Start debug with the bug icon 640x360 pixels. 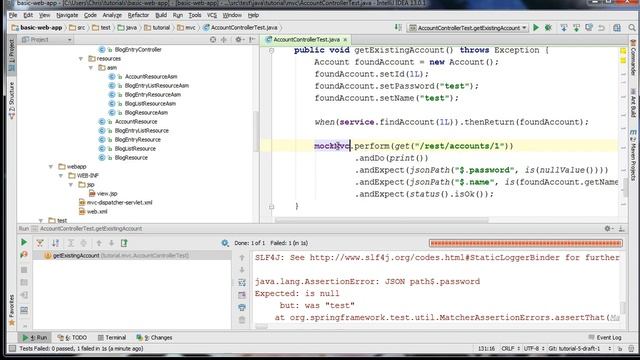(548, 28)
